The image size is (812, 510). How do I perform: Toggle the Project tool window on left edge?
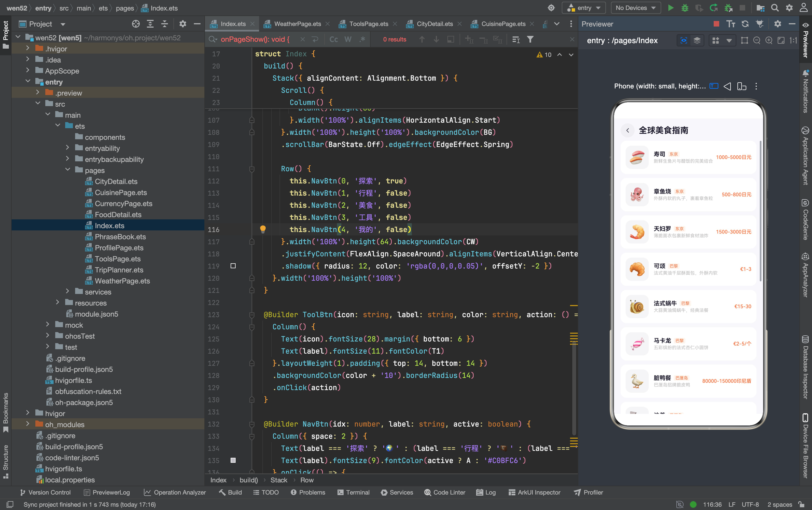pyautogui.click(x=6, y=35)
